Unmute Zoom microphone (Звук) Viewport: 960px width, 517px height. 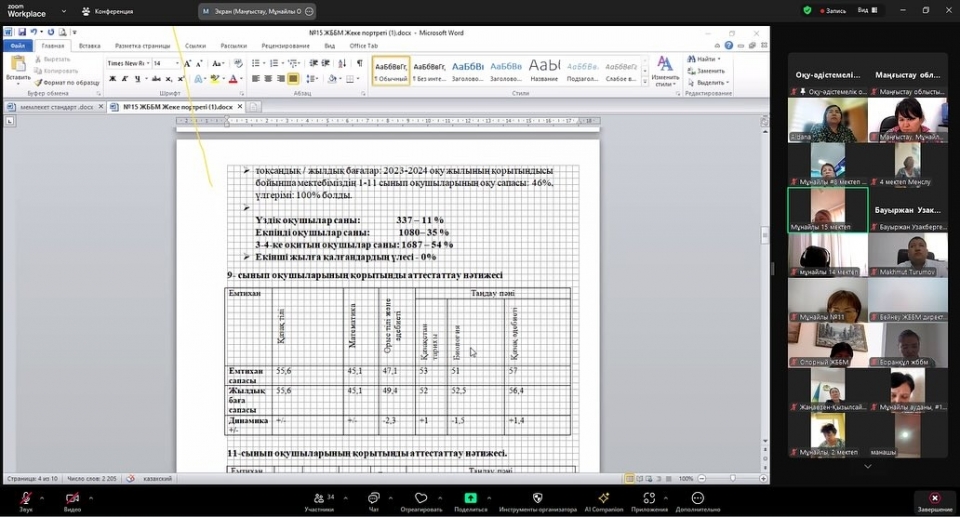(x=26, y=501)
